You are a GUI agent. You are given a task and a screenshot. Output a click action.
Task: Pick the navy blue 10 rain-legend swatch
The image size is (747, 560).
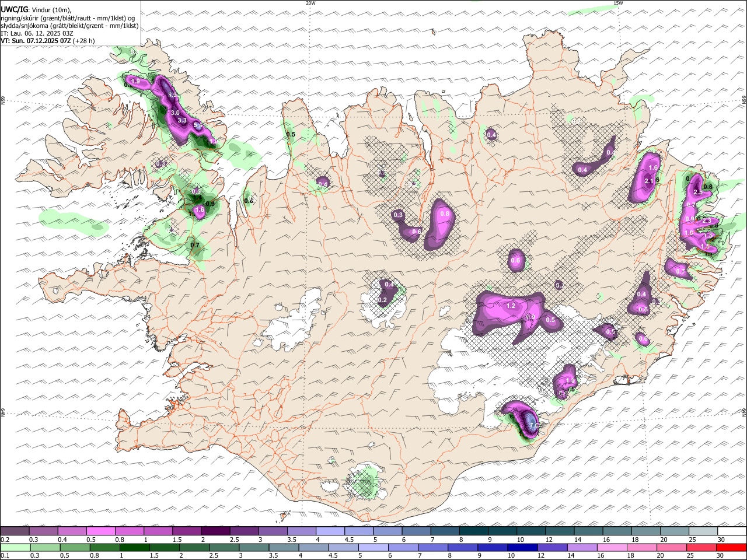522,547
